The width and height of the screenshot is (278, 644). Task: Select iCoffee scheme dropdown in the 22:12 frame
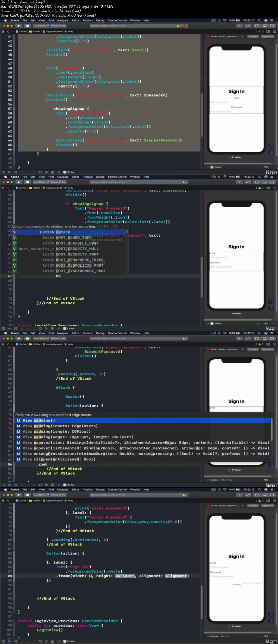[x=40, y=182]
